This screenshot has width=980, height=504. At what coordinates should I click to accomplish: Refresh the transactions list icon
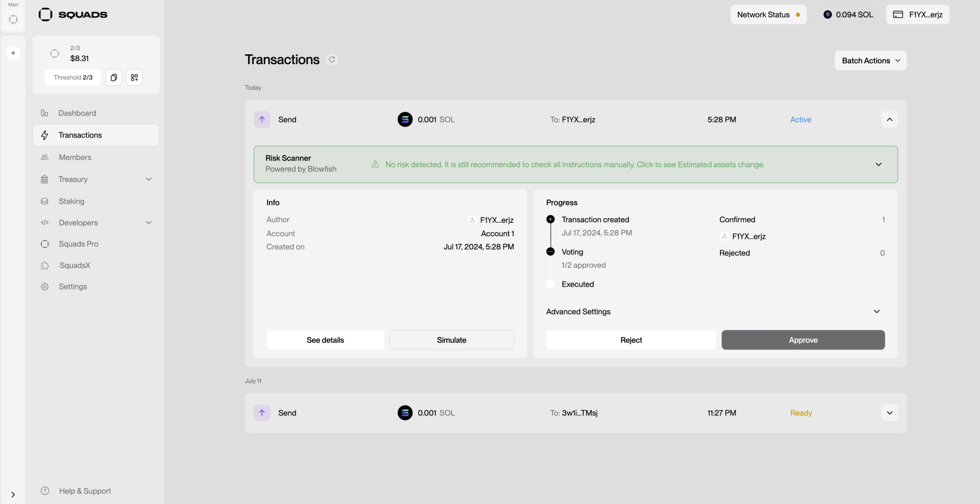point(332,60)
